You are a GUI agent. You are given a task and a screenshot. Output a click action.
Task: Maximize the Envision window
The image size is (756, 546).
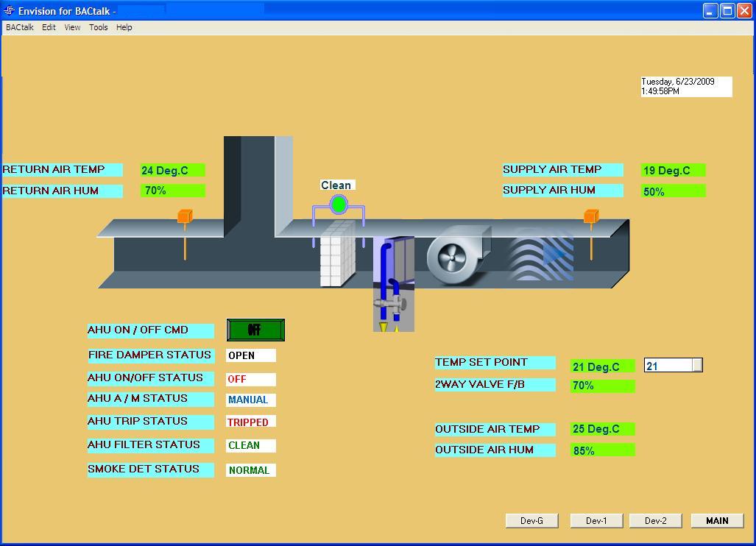(727, 10)
